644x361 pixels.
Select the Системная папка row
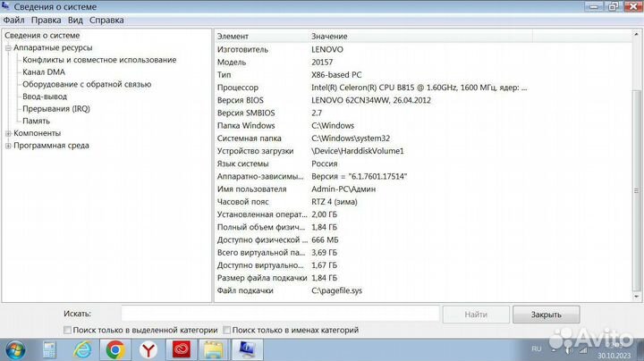click(423, 139)
